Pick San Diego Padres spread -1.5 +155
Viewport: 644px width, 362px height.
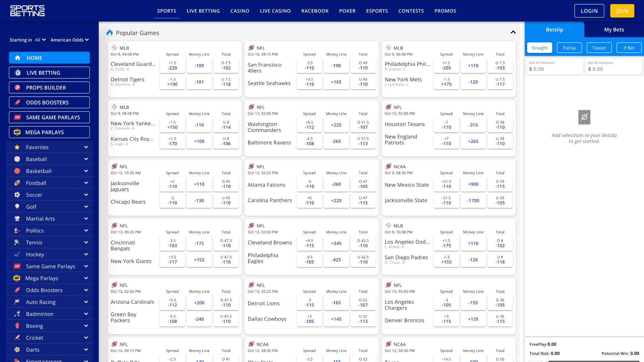point(447,260)
